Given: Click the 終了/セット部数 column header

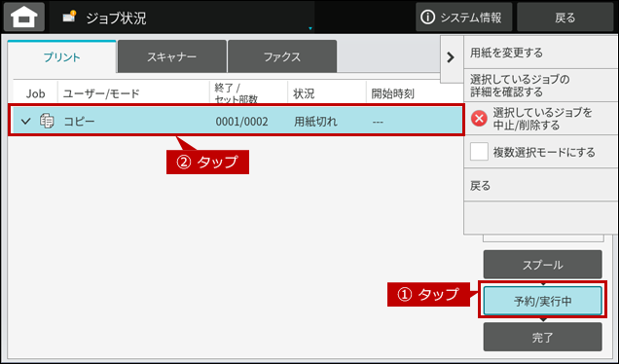Looking at the screenshot, I should [x=237, y=93].
